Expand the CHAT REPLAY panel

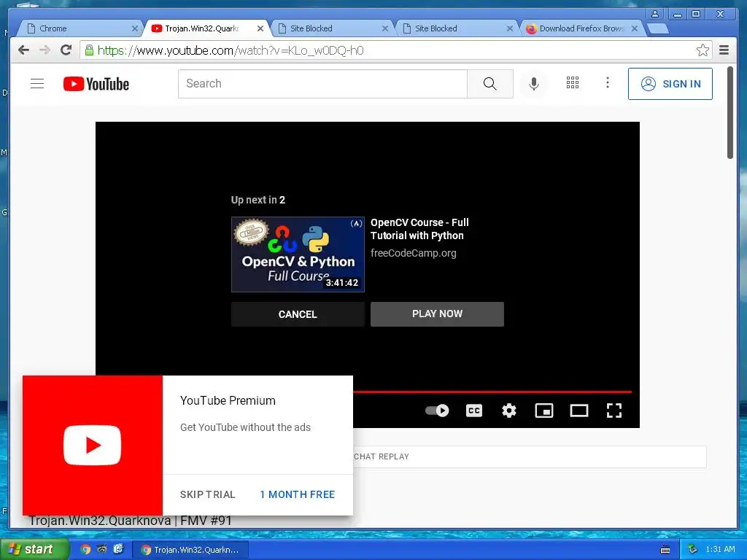pos(530,456)
